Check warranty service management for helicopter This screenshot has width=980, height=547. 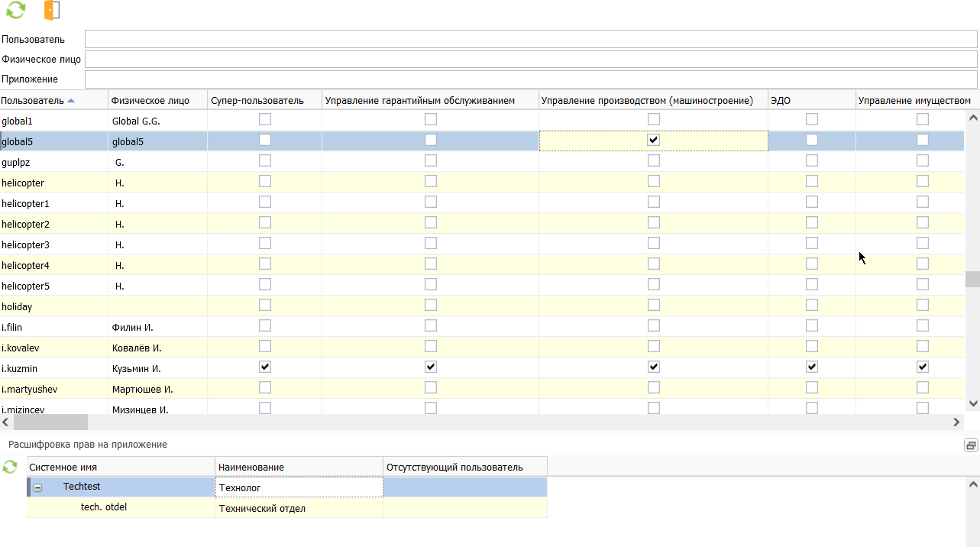[x=431, y=181]
